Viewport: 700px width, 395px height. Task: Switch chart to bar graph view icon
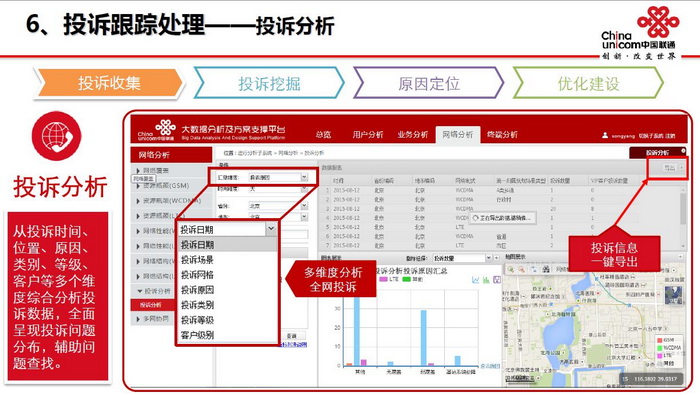(486, 280)
